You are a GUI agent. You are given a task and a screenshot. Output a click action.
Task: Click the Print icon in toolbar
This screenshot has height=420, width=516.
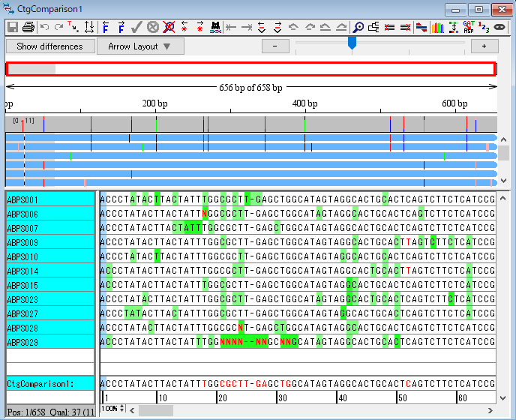(28, 27)
